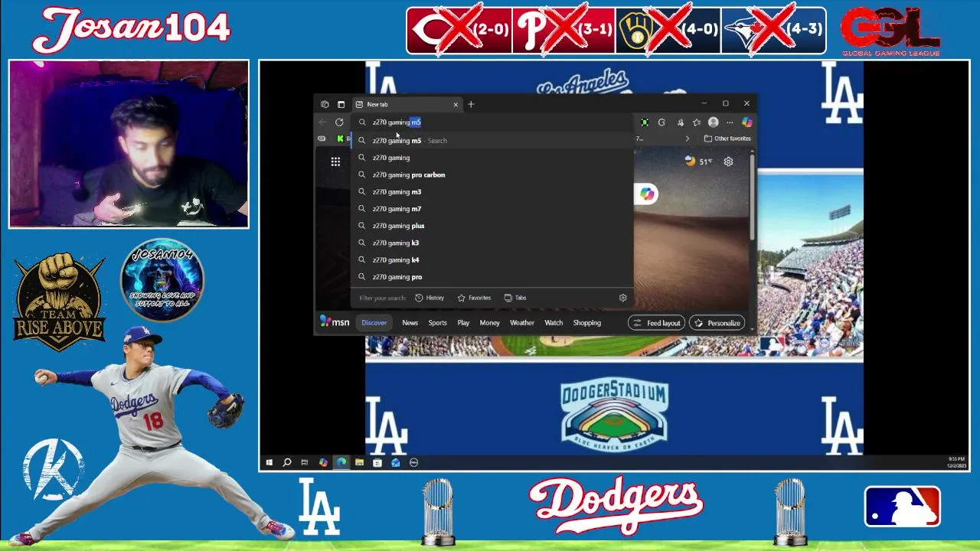Screen dimensions: 980x551
Task: Switch to the Play feed tab
Action: pyautogui.click(x=463, y=323)
